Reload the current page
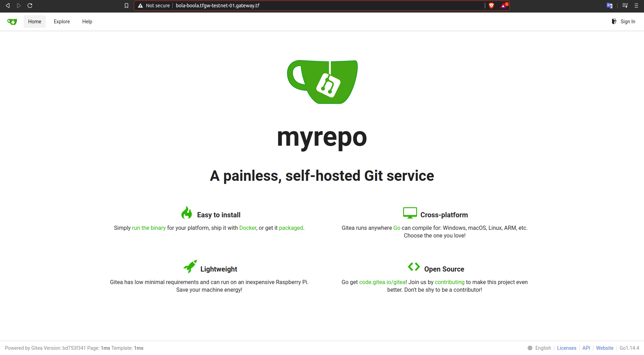 coord(30,6)
